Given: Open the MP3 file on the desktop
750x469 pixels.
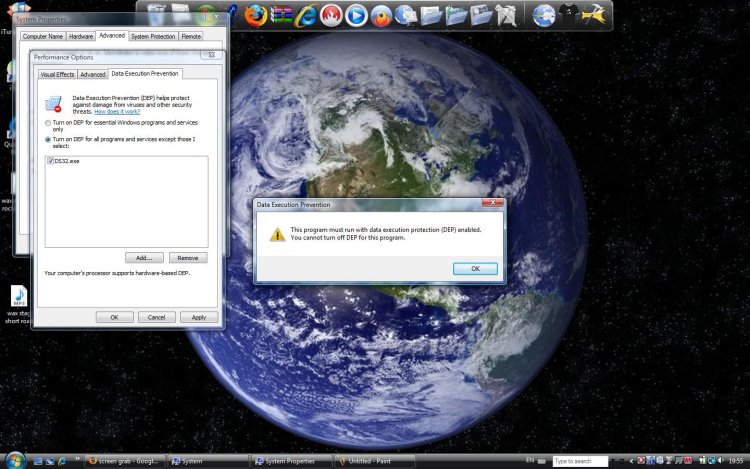Looking at the screenshot, I should [x=18, y=296].
